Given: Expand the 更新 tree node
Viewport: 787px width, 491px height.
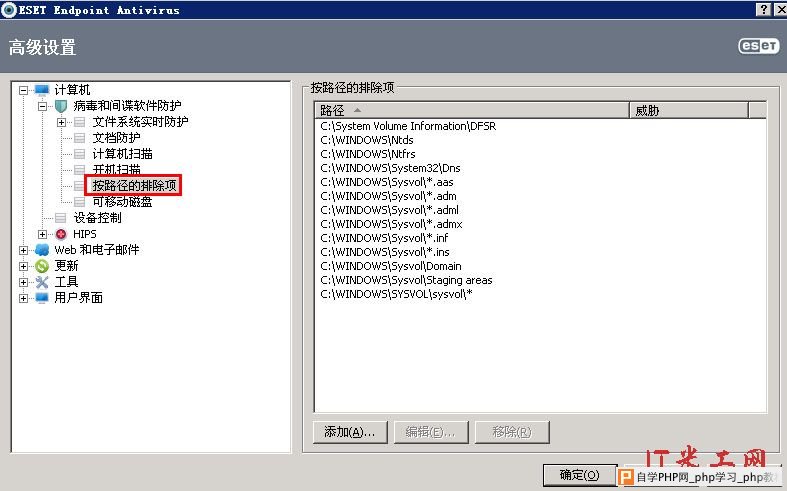Looking at the screenshot, I should click(24, 266).
